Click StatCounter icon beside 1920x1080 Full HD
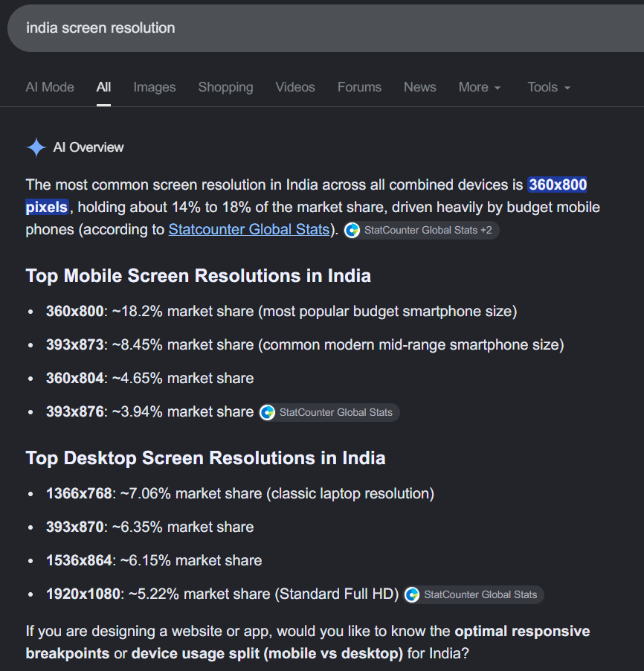Viewport: 644px width, 671px height. click(412, 595)
